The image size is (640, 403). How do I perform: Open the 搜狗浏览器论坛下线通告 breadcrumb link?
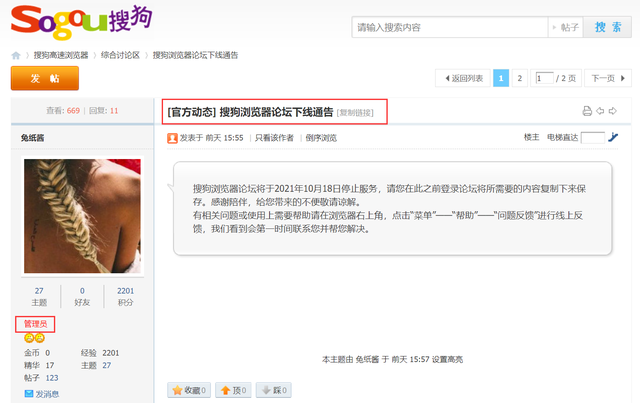[x=195, y=55]
